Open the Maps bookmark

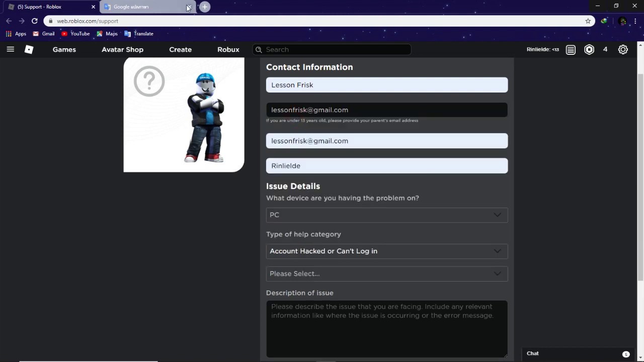click(x=107, y=34)
